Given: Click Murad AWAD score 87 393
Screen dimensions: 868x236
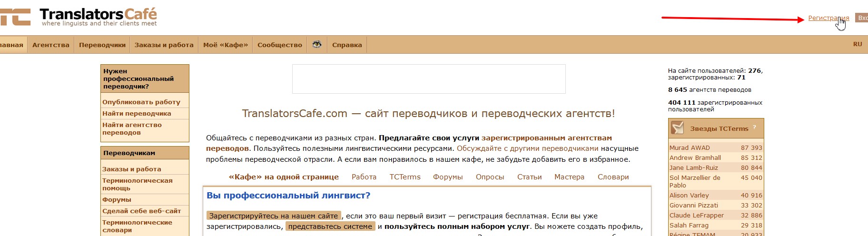Looking at the screenshot, I should pos(751,147).
